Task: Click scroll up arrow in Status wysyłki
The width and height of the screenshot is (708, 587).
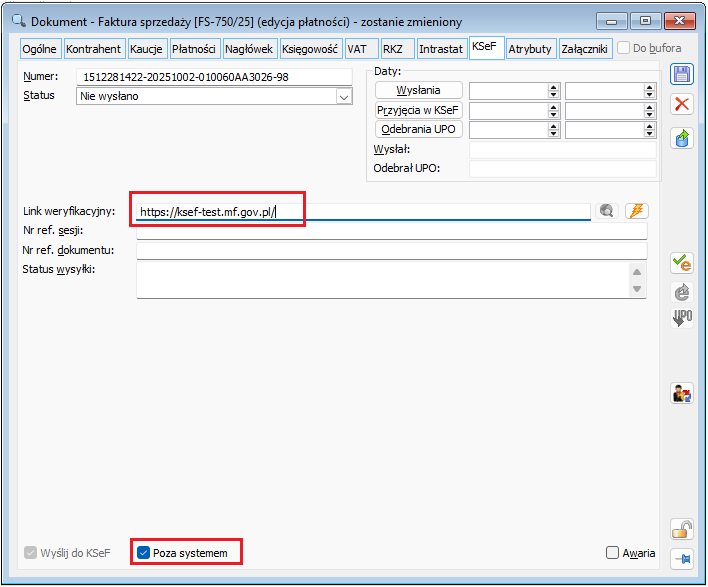Action: [637, 272]
